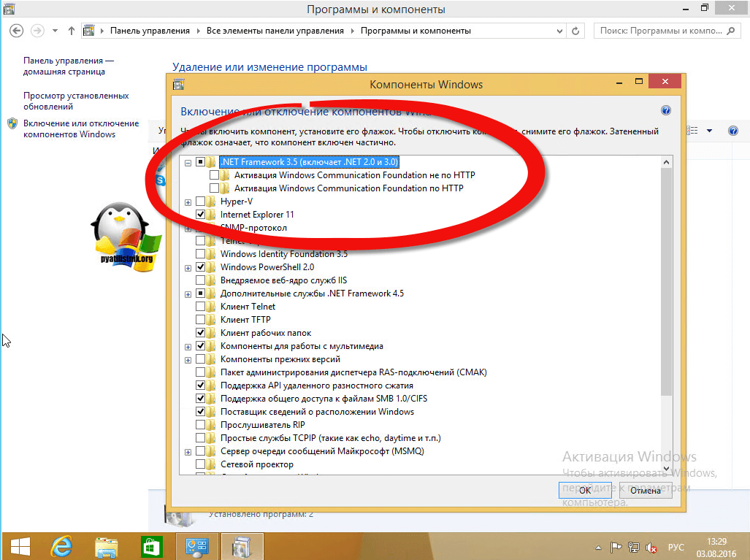750x560 pixels.
Task: Click the components list scrollbar thumb
Action: coord(666,282)
